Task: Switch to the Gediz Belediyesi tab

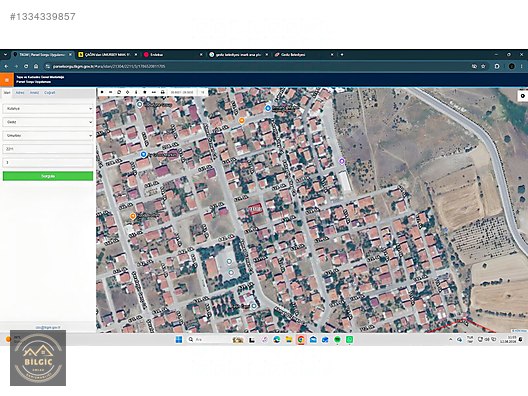Action: point(303,55)
